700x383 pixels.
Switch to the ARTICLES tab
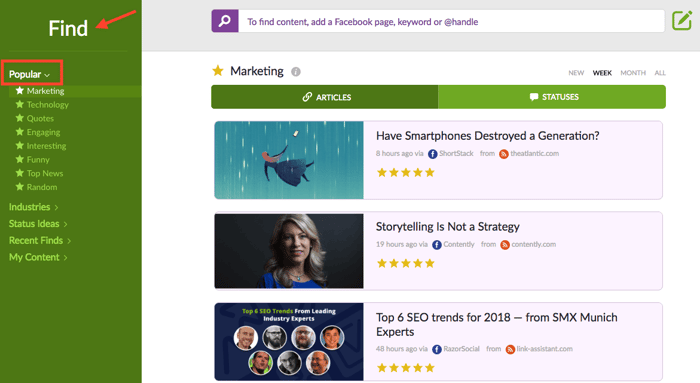click(x=325, y=97)
